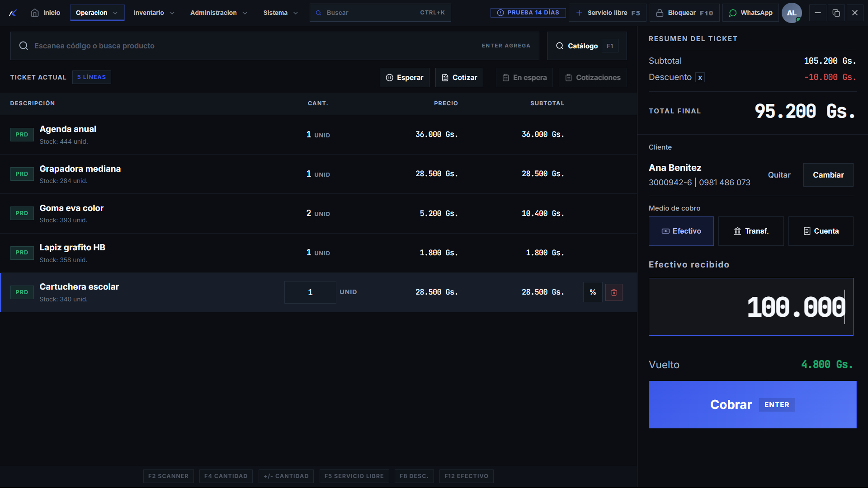Click the plus icon on Servicio libre

[x=579, y=13]
